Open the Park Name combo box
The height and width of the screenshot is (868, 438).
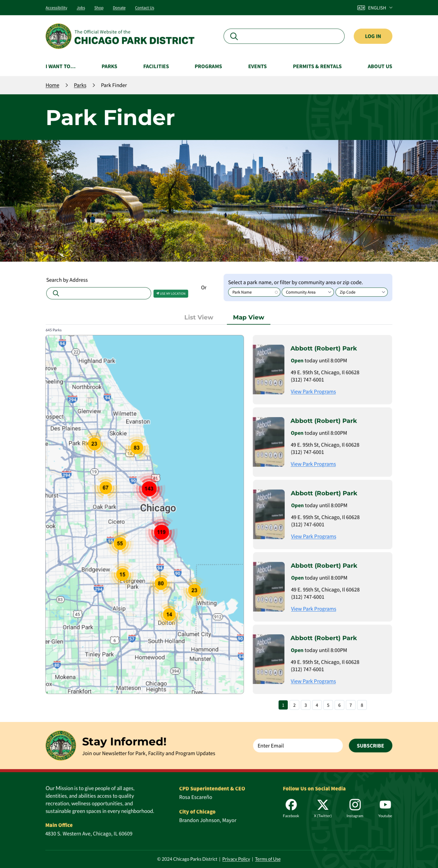click(254, 292)
